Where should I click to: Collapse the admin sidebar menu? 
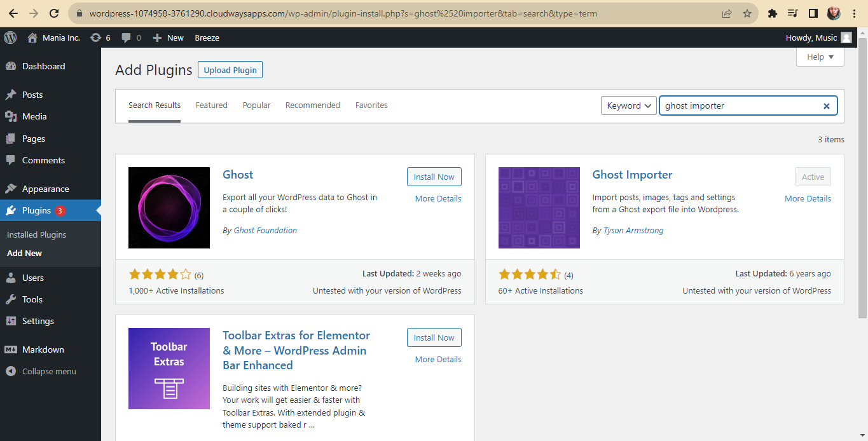point(50,371)
